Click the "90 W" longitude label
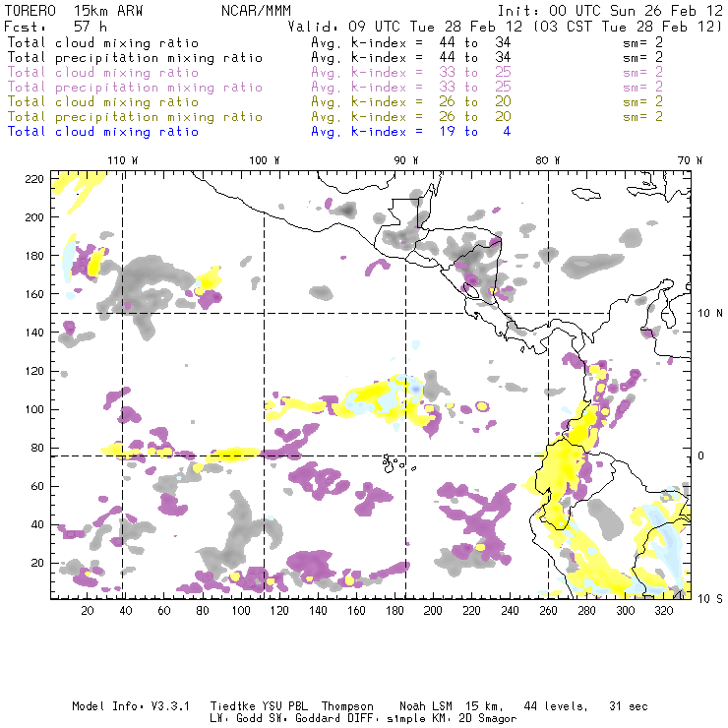Image resolution: width=728 pixels, height=728 pixels. point(406,160)
